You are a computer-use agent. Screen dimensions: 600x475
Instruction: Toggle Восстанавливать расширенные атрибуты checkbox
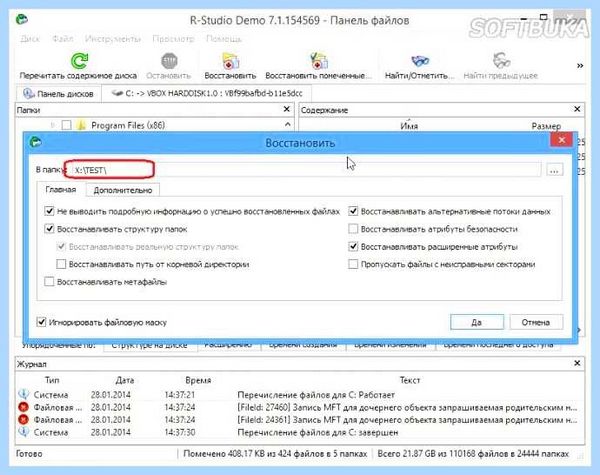coord(353,246)
